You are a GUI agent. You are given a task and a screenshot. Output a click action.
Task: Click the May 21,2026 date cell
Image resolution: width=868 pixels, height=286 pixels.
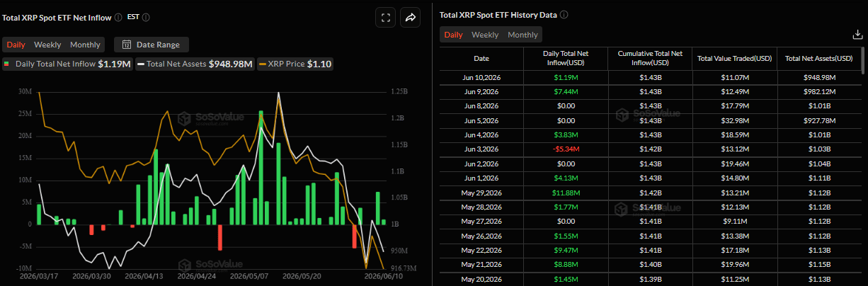coord(481,265)
